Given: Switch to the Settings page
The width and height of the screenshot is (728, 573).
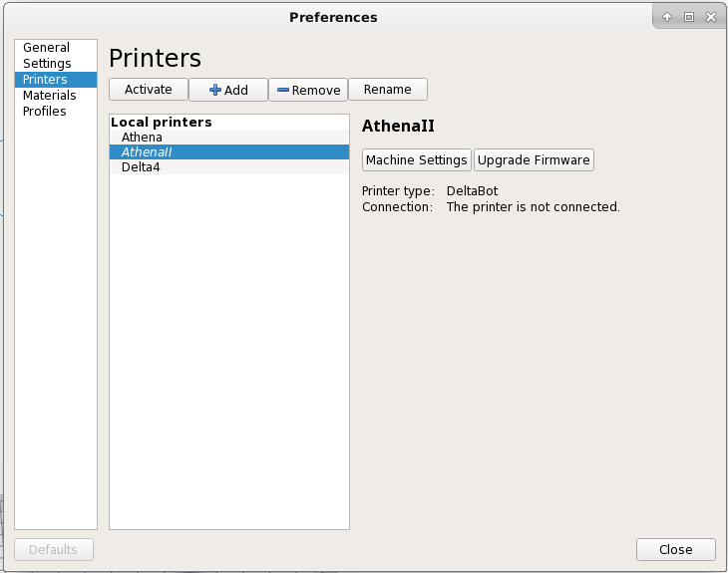Looking at the screenshot, I should 47,64.
